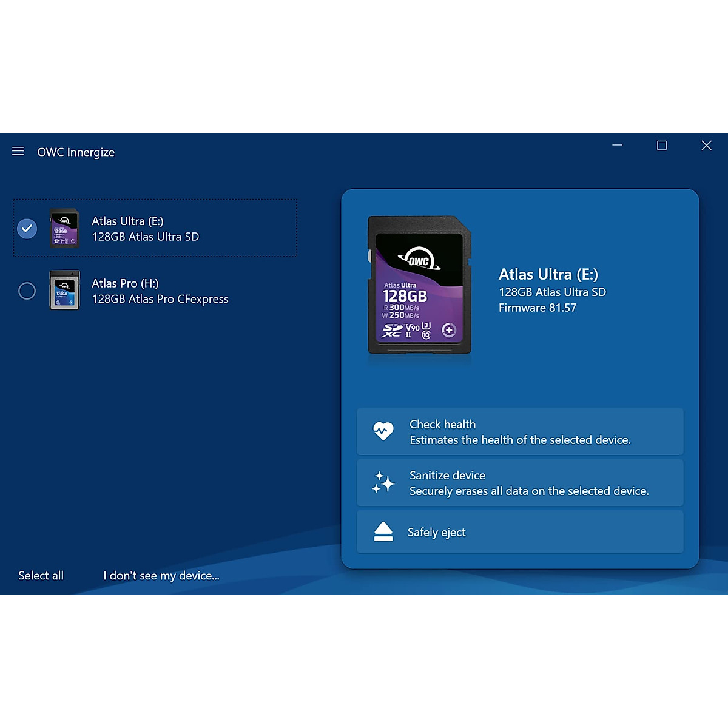Maximize the OWC Innergize window
This screenshot has width=728, height=728.
click(x=662, y=146)
